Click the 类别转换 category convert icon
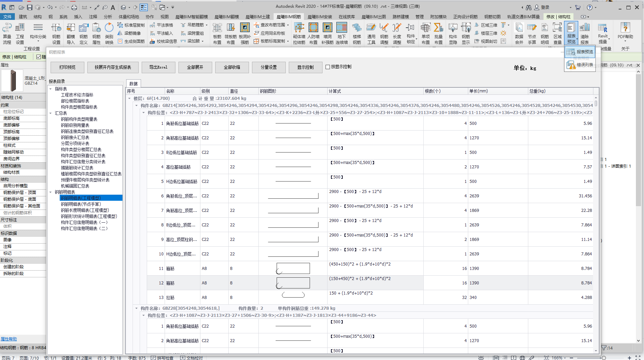644x360 pixels. (109, 33)
